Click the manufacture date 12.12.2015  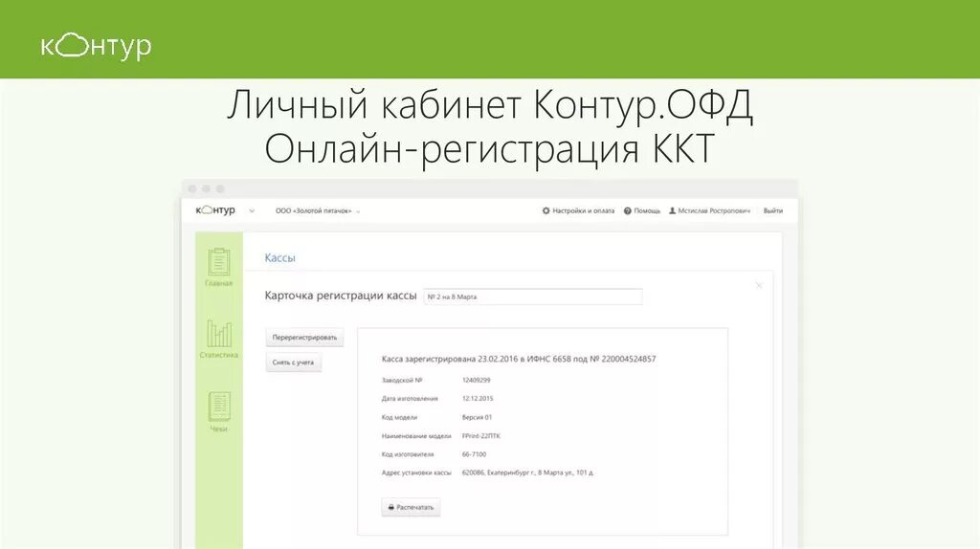coord(478,399)
